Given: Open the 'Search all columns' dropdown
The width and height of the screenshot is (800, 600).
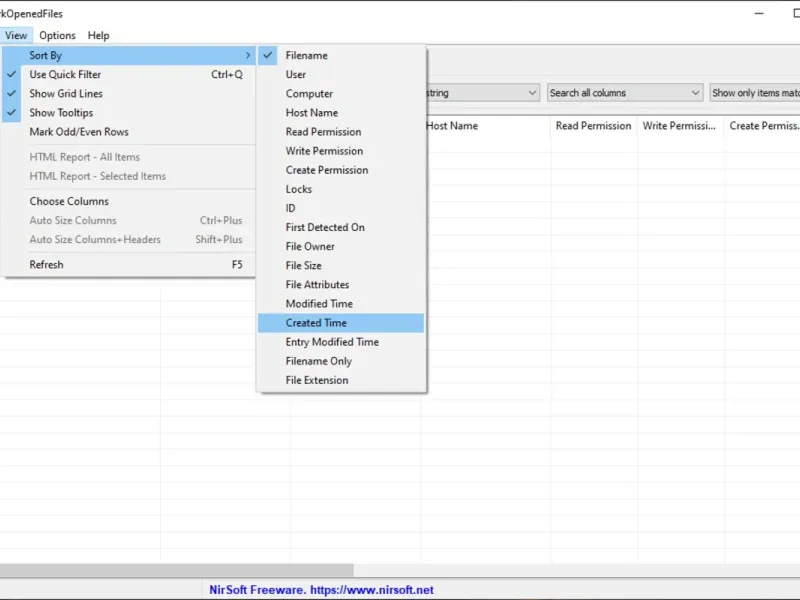Looking at the screenshot, I should (x=624, y=93).
